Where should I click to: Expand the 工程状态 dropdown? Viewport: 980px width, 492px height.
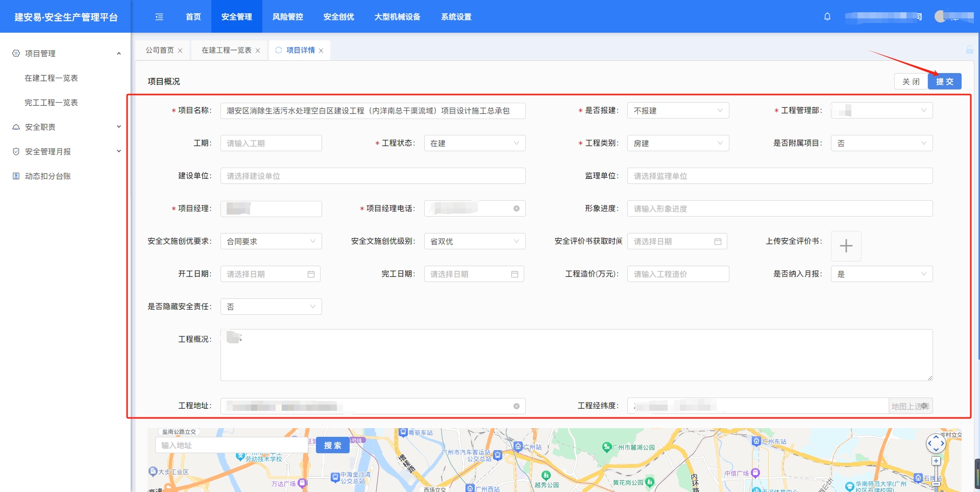click(x=474, y=144)
